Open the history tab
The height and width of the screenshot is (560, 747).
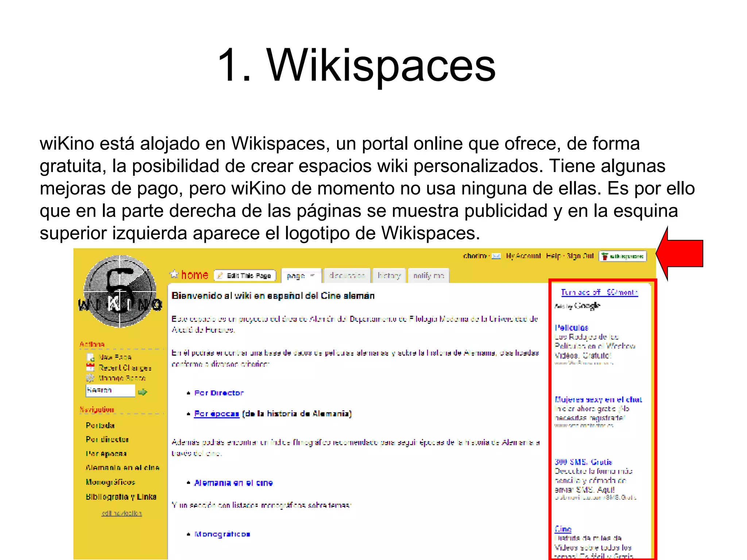389,276
